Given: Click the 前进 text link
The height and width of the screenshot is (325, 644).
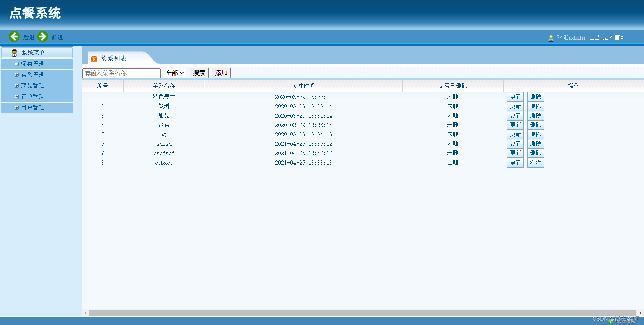Looking at the screenshot, I should 57,37.
